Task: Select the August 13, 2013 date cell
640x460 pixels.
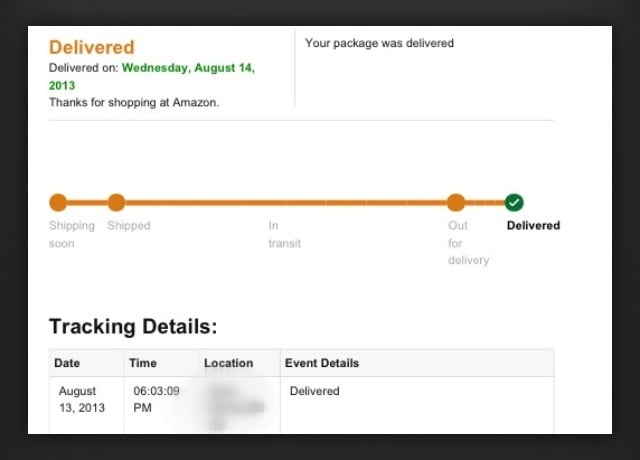Action: point(82,399)
